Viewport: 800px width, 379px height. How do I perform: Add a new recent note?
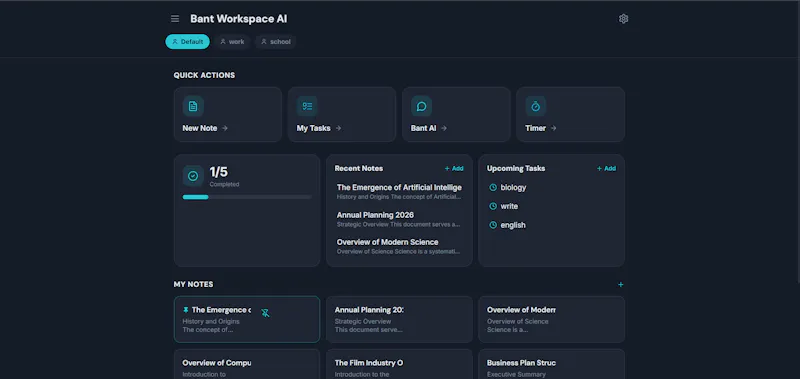(x=454, y=169)
